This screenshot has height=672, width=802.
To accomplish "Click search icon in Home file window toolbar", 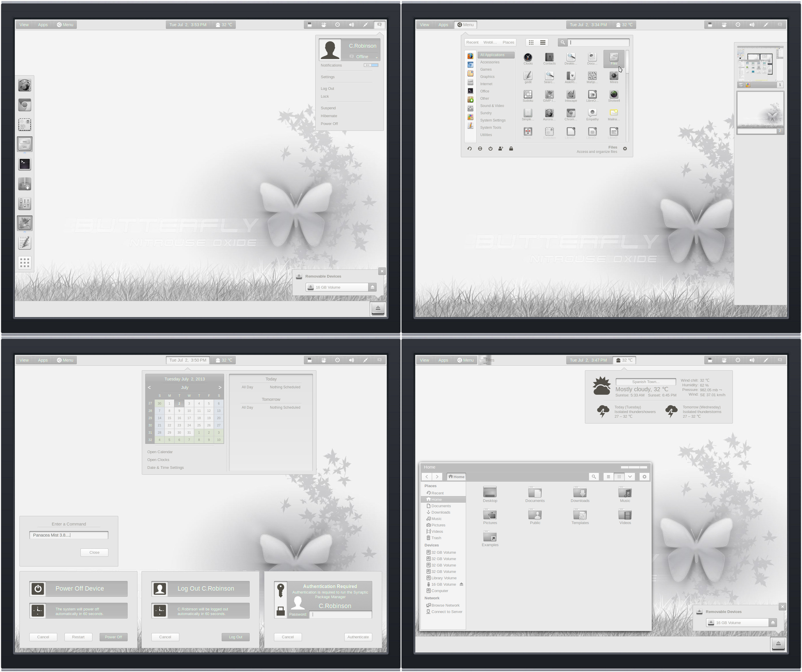I will pos(593,477).
